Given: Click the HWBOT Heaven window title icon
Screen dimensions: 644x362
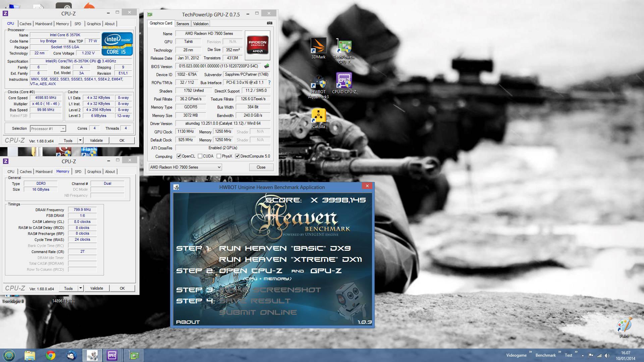Looking at the screenshot, I should pos(176,187).
